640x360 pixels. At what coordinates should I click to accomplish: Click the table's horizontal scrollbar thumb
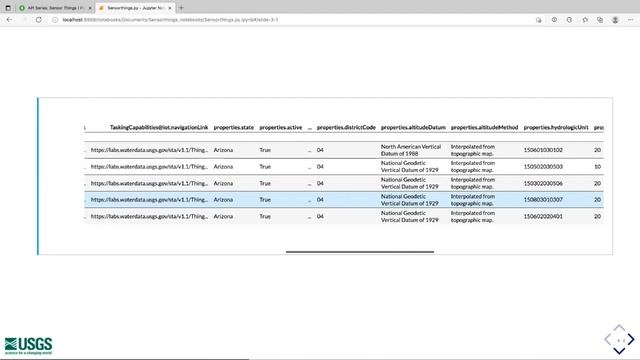tap(360, 252)
